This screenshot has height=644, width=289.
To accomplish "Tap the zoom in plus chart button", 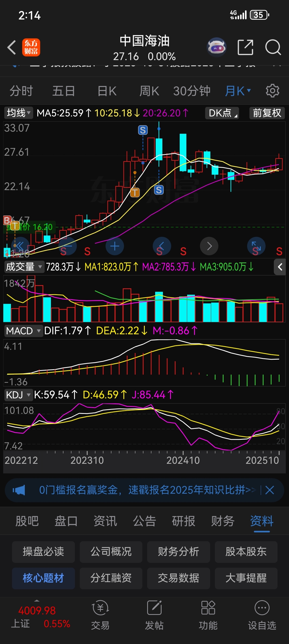I will click(x=115, y=246).
